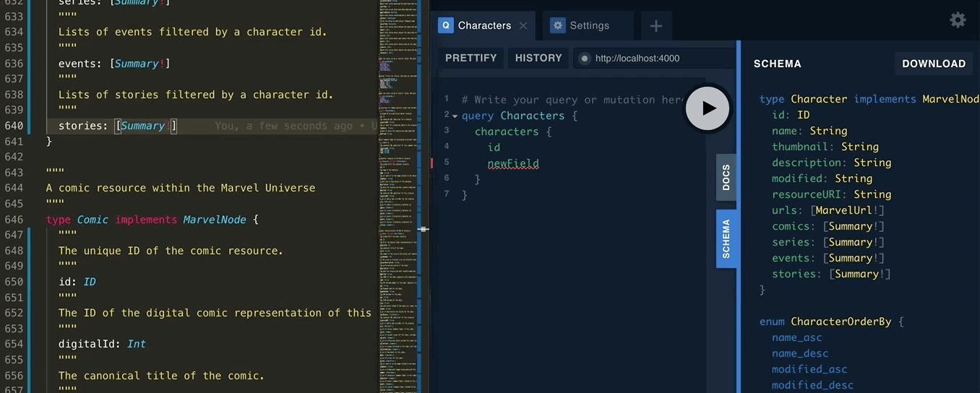Image resolution: width=980 pixels, height=393 pixels.
Task: Click the Q query icon on Characters tab
Action: pos(446,25)
